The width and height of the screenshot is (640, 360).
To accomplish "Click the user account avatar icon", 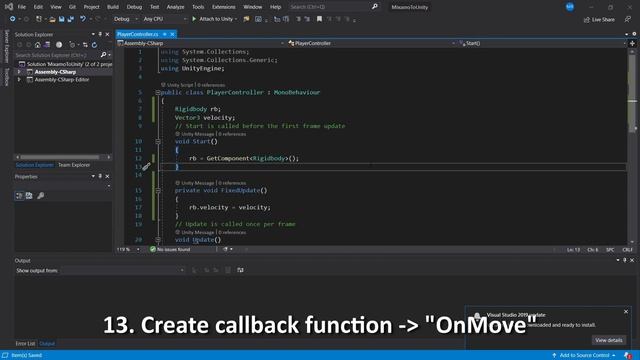I will [x=570, y=7].
